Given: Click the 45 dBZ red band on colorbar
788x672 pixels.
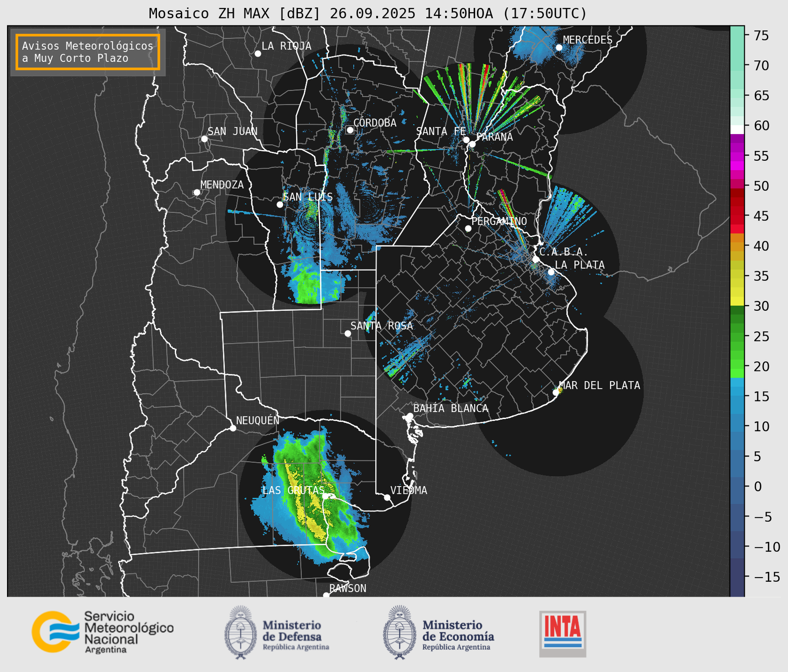Looking at the screenshot, I should [x=737, y=216].
